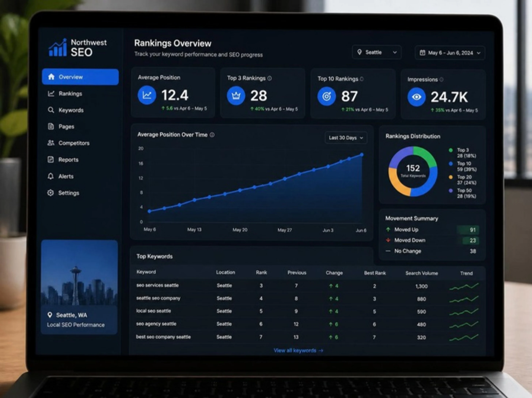
Task: Click info icon beside Top 3 Rankings
Action: 270,78
